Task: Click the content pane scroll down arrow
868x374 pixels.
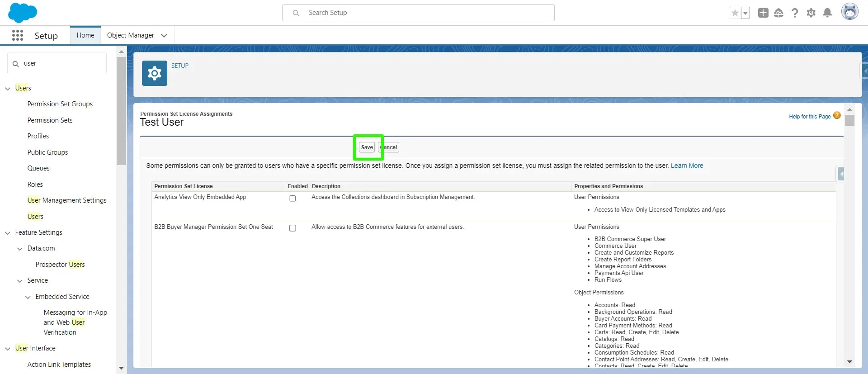Action: (849, 362)
